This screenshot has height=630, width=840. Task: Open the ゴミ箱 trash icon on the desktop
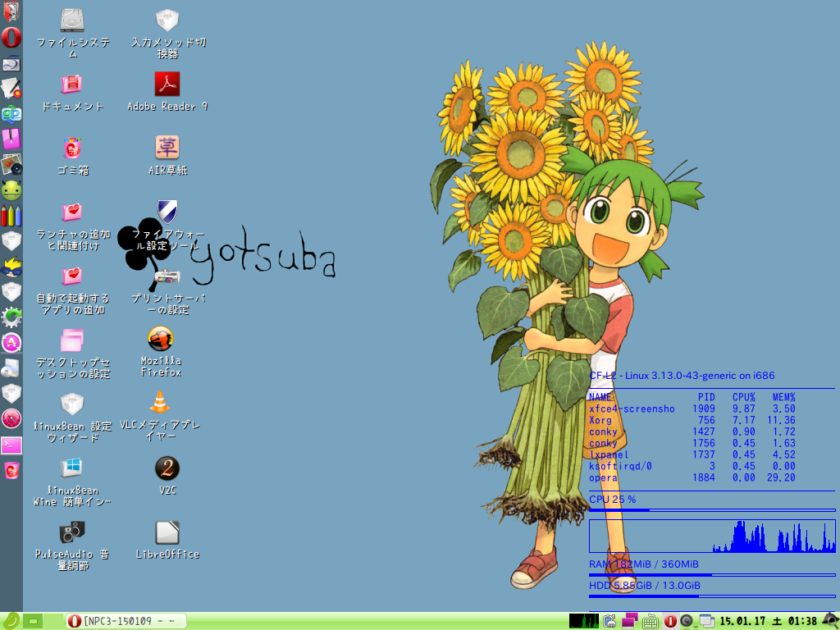(x=72, y=148)
